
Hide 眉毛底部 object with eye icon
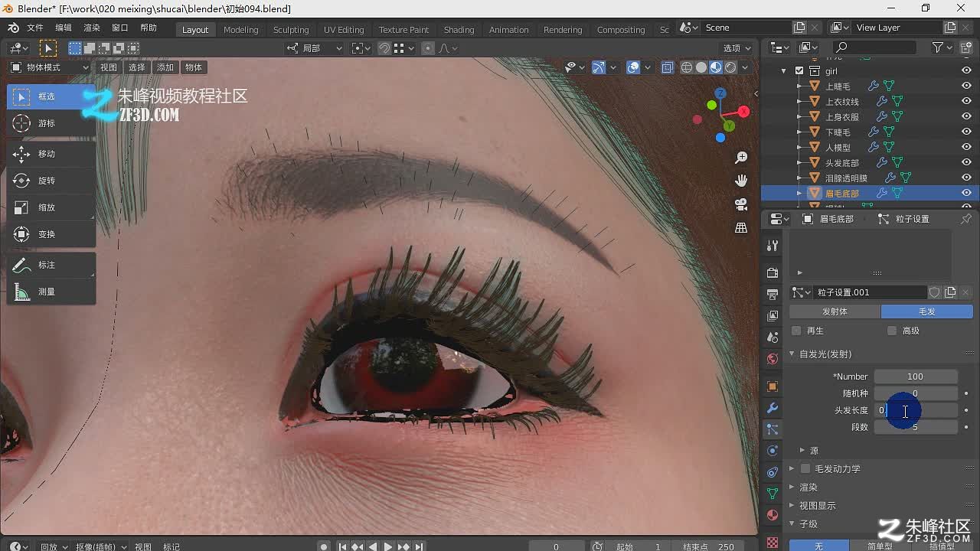[966, 194]
